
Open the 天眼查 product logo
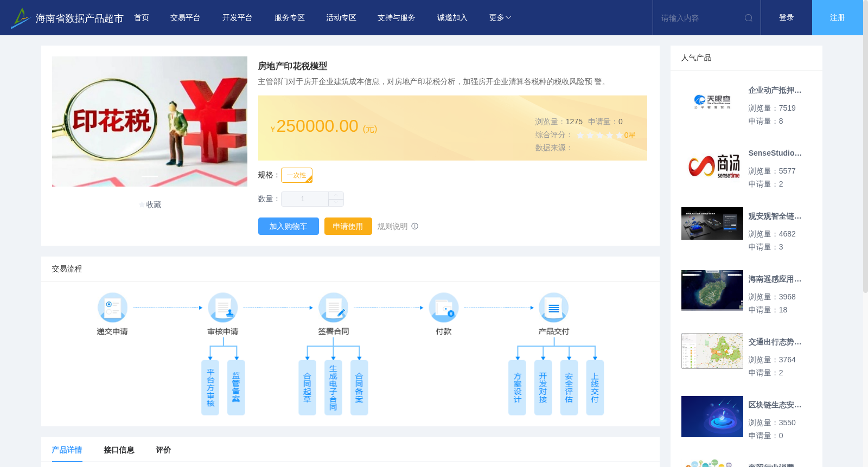712,101
